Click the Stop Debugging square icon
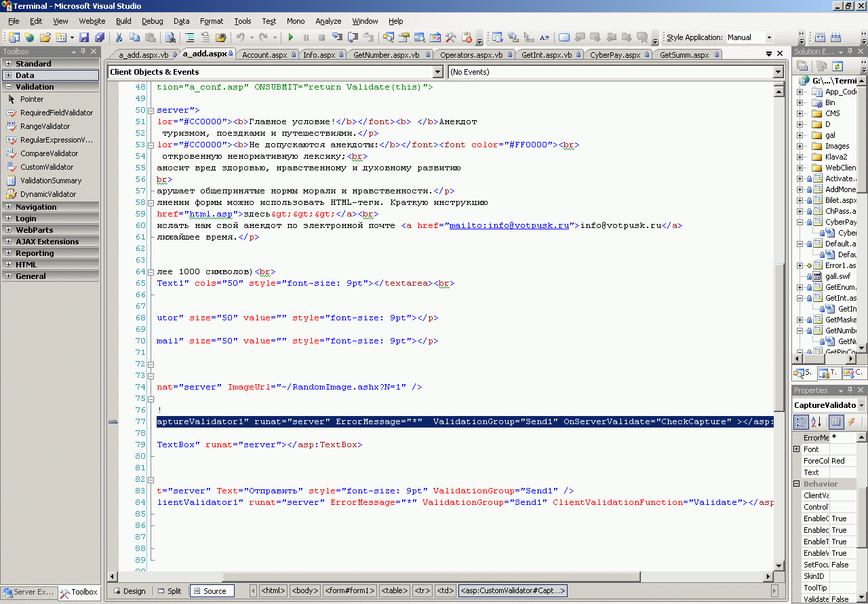Viewport: 868px width, 604px height. click(322, 38)
